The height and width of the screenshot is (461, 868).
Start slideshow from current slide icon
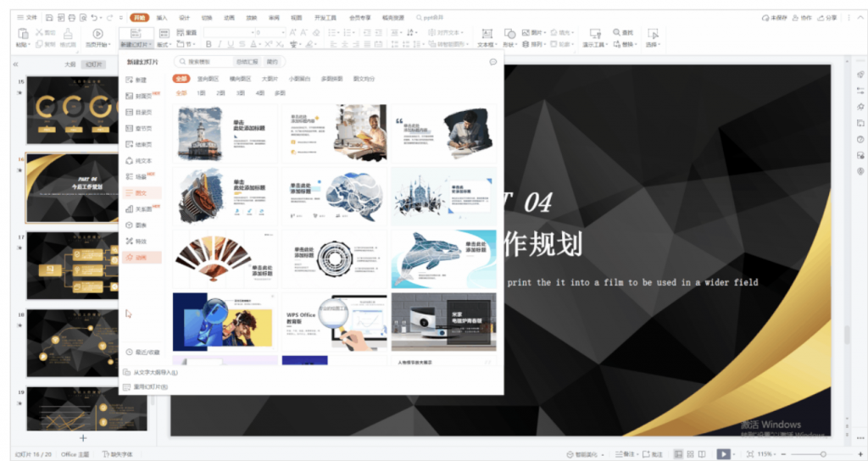pos(97,34)
